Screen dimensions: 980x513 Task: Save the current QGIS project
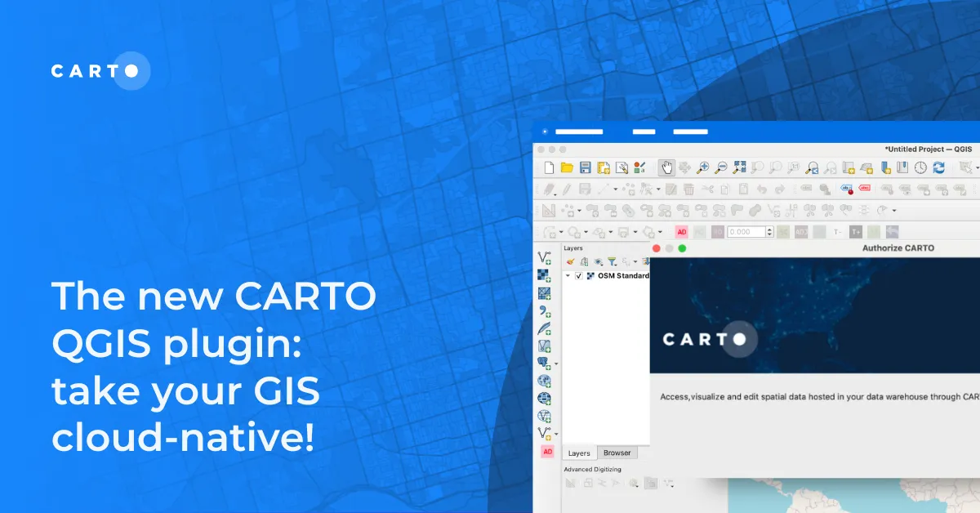585,167
